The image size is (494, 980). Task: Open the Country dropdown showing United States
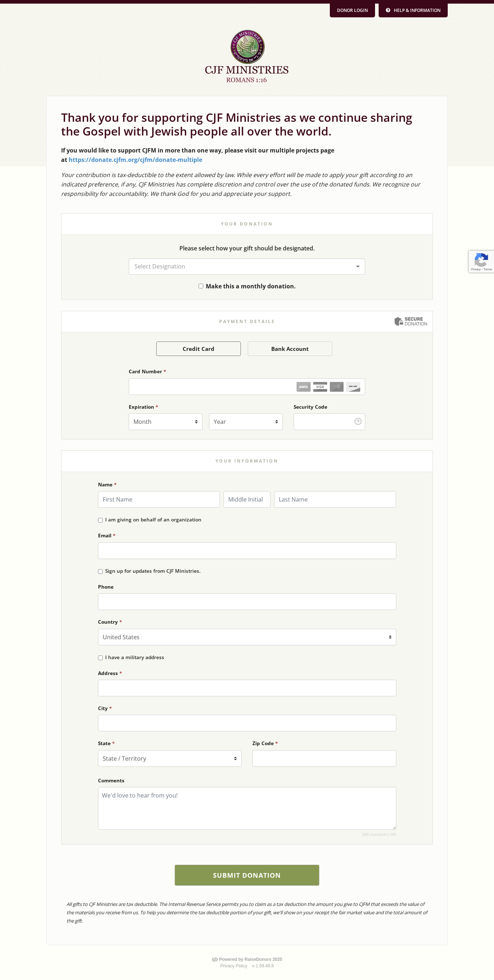[x=247, y=637]
